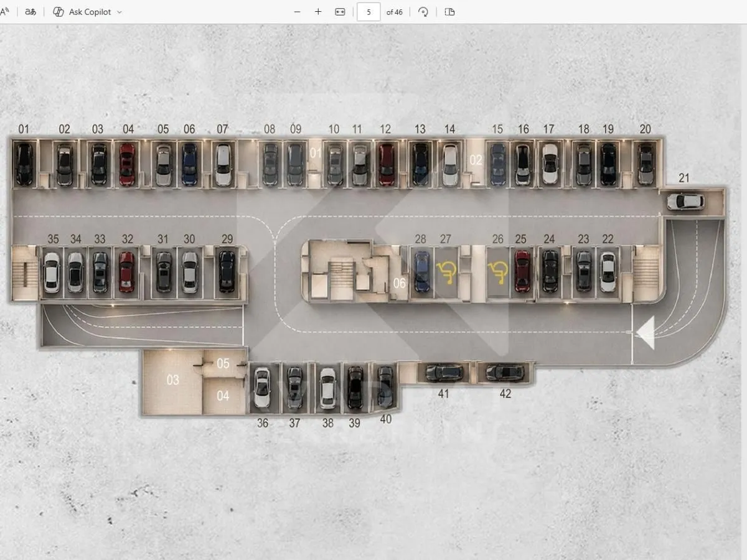Switch the page view layout icon

tap(449, 12)
